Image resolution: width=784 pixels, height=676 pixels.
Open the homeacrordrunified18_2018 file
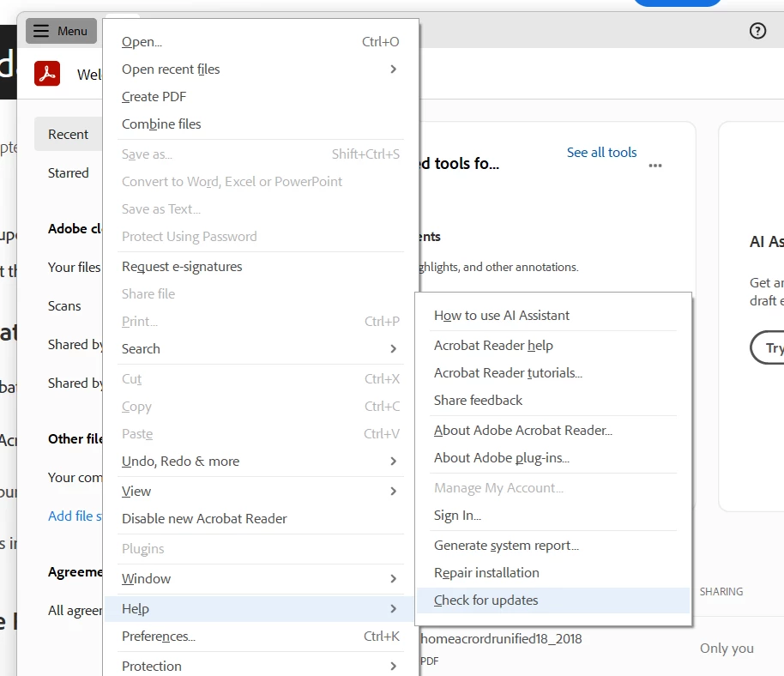pyautogui.click(x=501, y=639)
